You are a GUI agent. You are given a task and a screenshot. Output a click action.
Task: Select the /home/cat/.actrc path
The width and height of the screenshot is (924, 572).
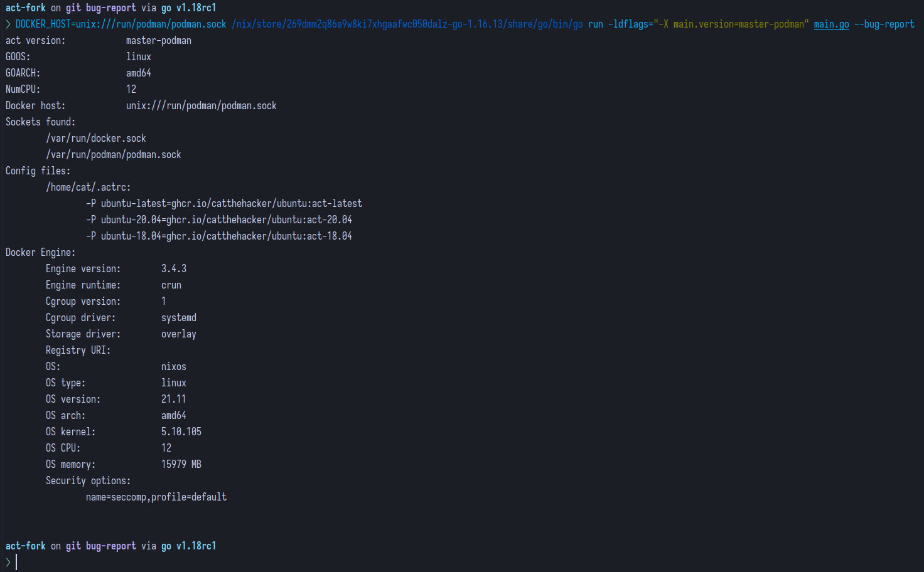coord(89,188)
